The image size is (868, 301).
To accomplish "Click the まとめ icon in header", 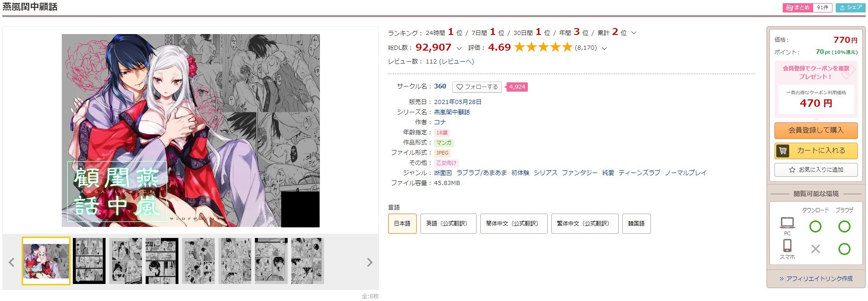I will click(789, 7).
